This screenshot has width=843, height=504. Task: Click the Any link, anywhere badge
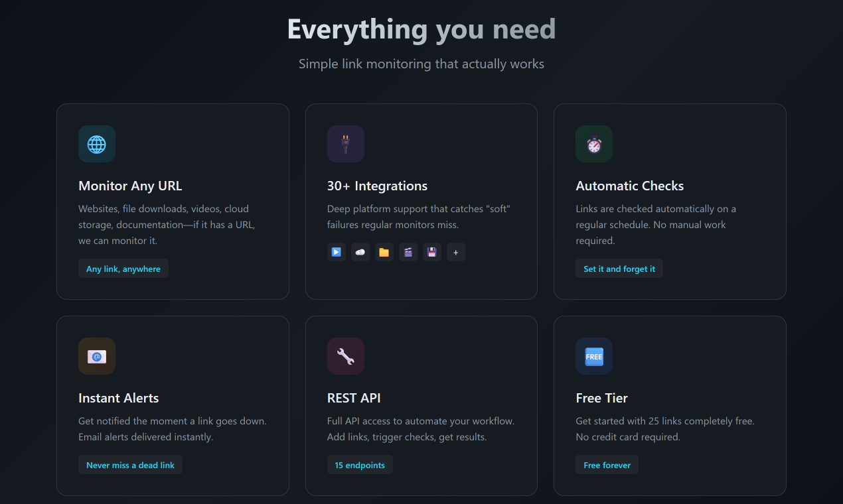[123, 269]
